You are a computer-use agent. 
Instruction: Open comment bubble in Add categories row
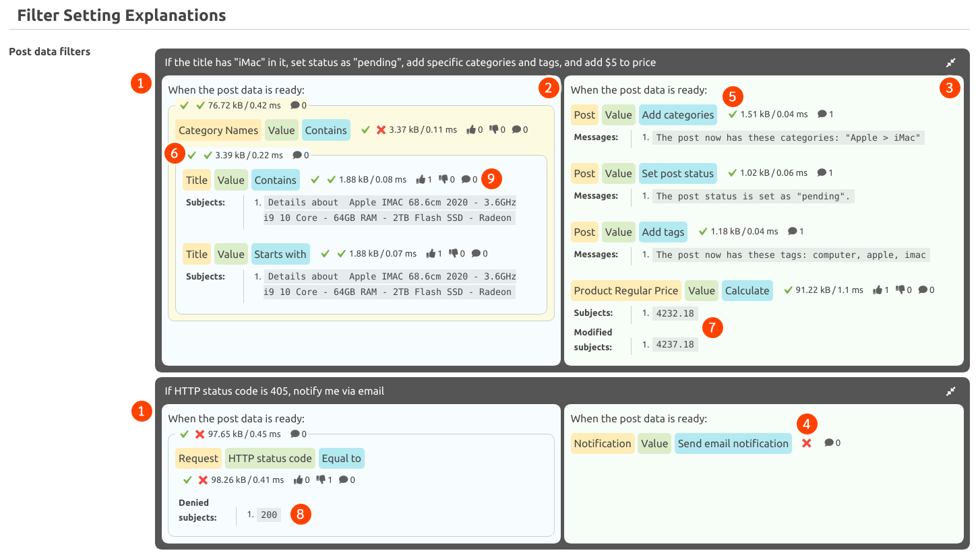(x=822, y=114)
